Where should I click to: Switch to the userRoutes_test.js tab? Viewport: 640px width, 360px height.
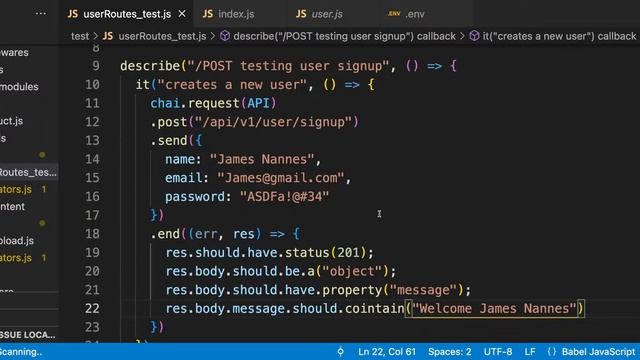(x=127, y=14)
